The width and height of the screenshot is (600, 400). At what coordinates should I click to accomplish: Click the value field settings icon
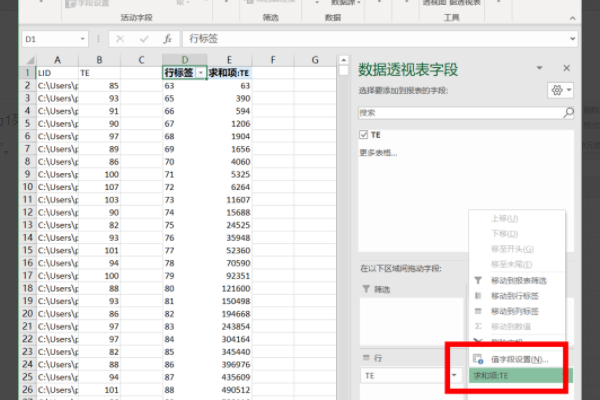(x=477, y=358)
